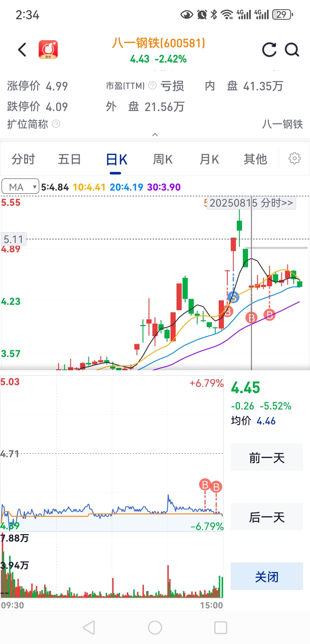Image resolution: width=310 pixels, height=644 pixels.
Task: Tap battery indicator in status bar
Action: point(282,14)
